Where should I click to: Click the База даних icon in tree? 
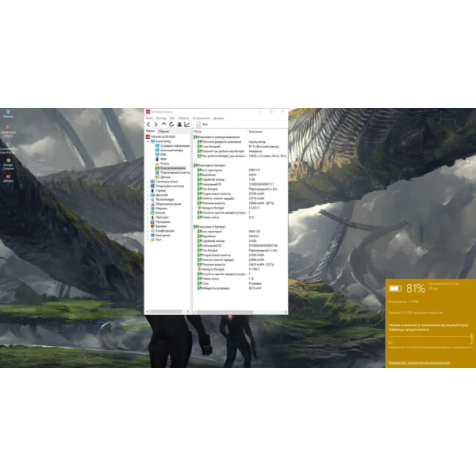click(152, 236)
